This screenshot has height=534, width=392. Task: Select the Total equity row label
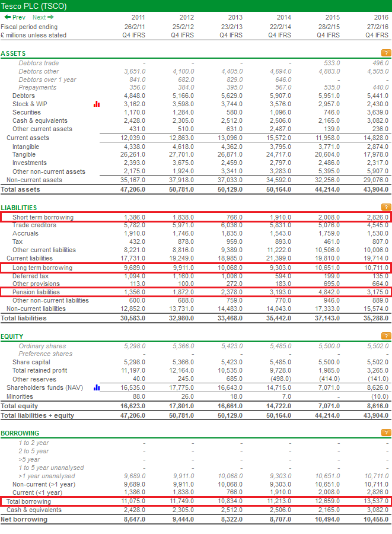click(20, 406)
